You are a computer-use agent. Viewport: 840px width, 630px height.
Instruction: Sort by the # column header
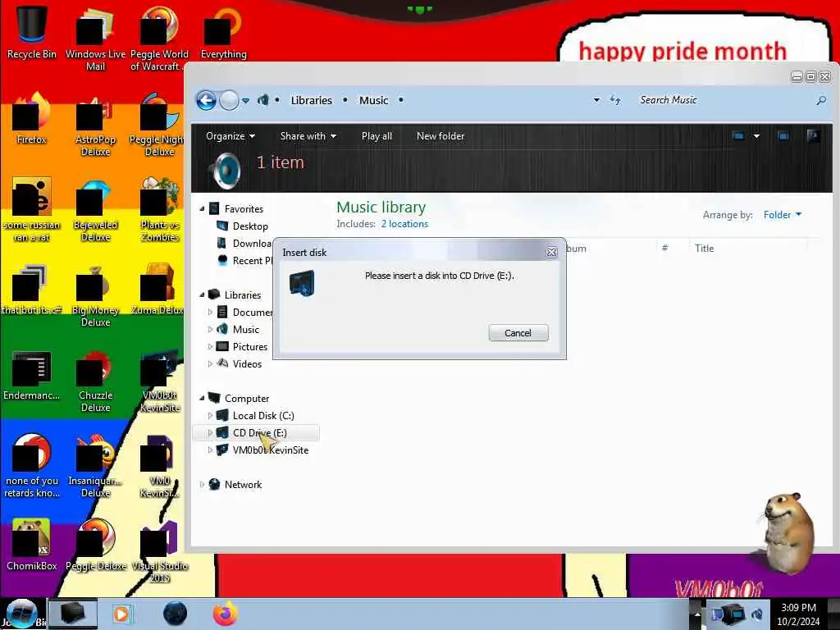point(664,248)
